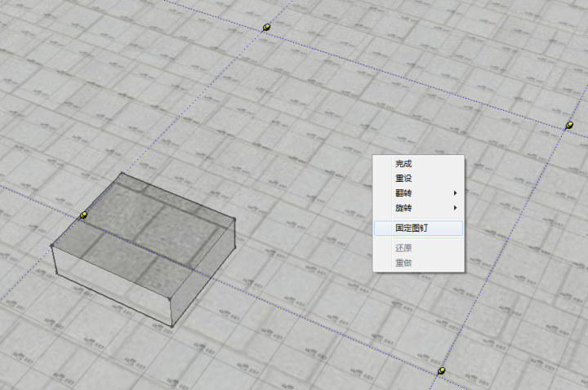Click the plain front face of the box

coord(113,285)
